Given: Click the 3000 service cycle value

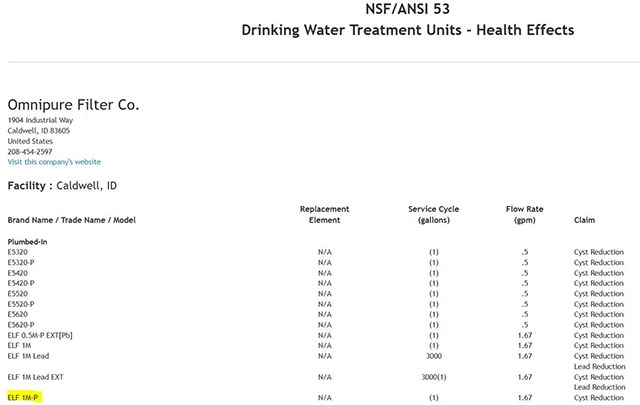Looking at the screenshot, I should point(434,356).
